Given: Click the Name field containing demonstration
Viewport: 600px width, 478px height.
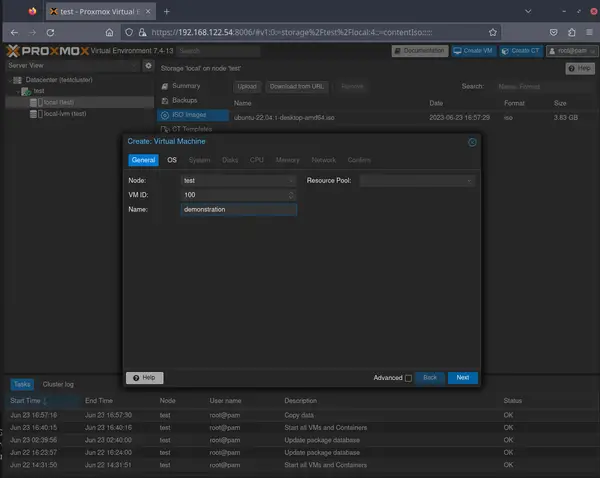Looking at the screenshot, I should [238, 210].
